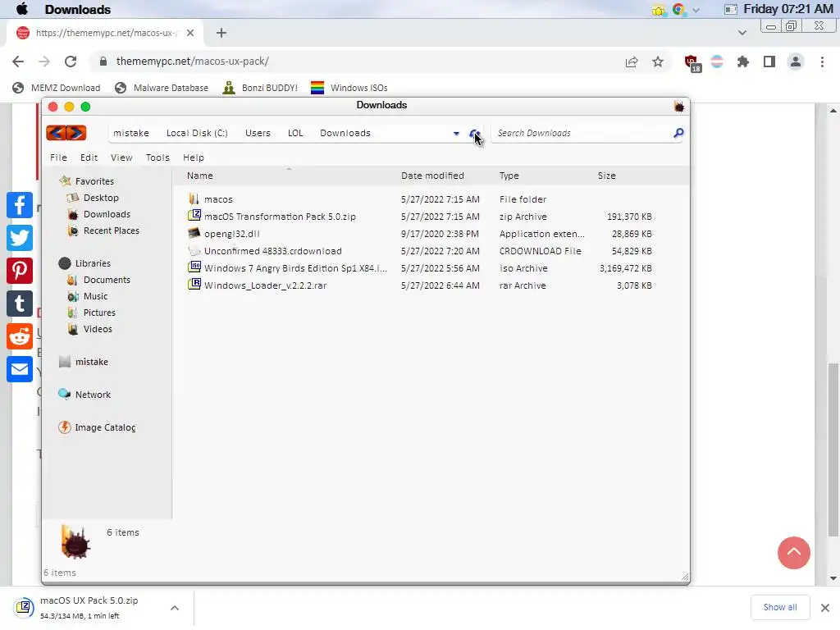Viewport: 840px width, 630px height.
Task: Click the share page icon in address bar
Action: (x=632, y=62)
